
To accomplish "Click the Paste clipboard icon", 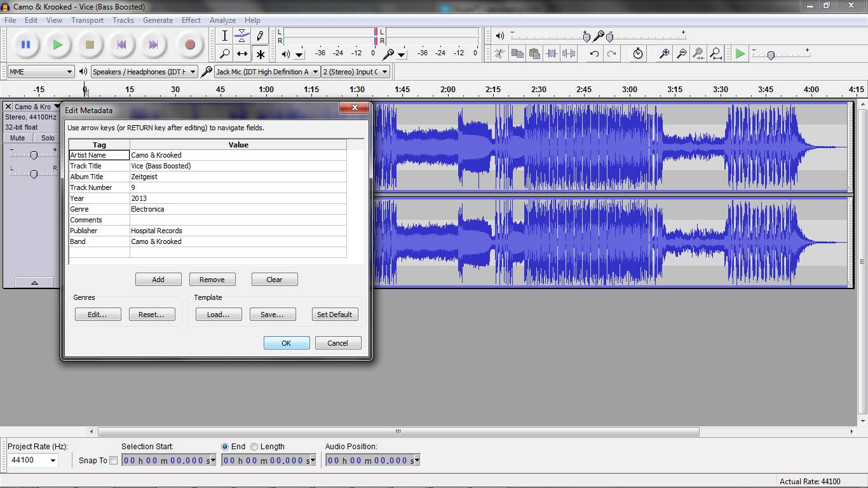I will 534,54.
